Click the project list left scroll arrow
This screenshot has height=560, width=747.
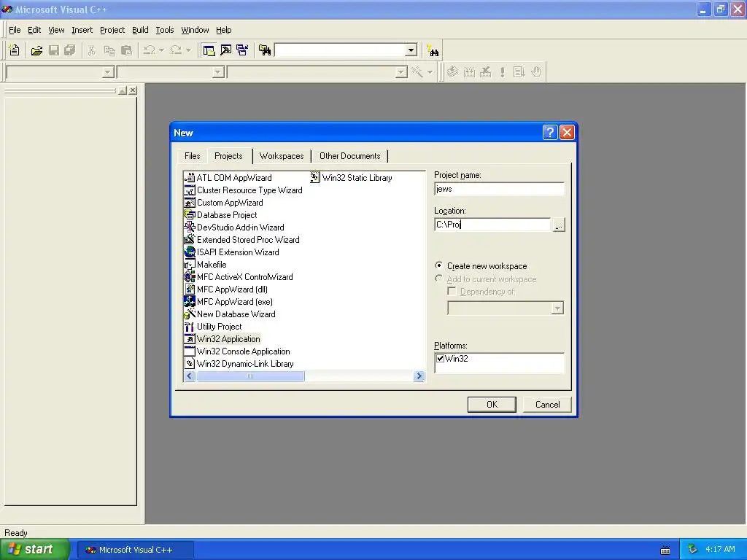pos(190,376)
